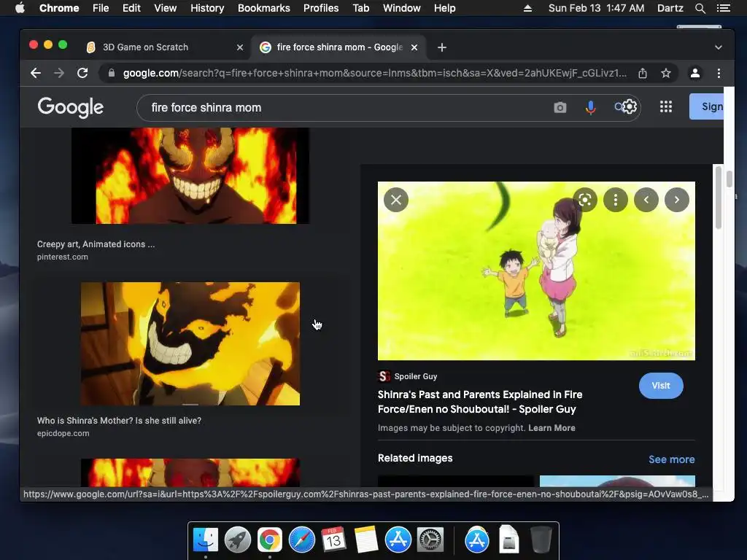
Task: Close the image preview panel
Action: [396, 200]
